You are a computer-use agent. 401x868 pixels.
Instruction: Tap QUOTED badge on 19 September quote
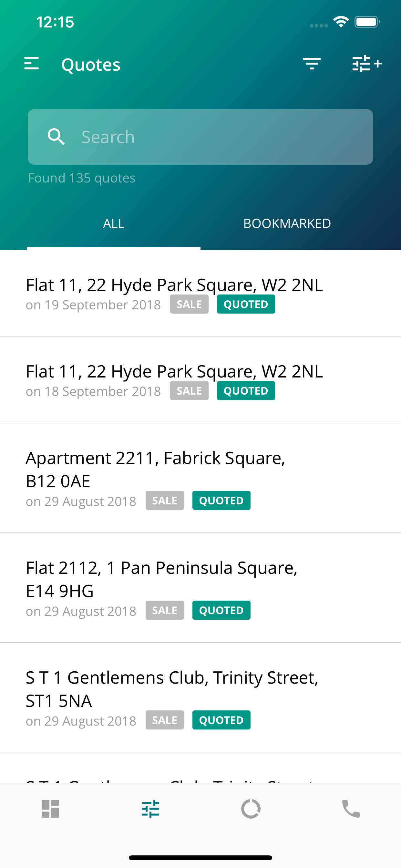(246, 304)
